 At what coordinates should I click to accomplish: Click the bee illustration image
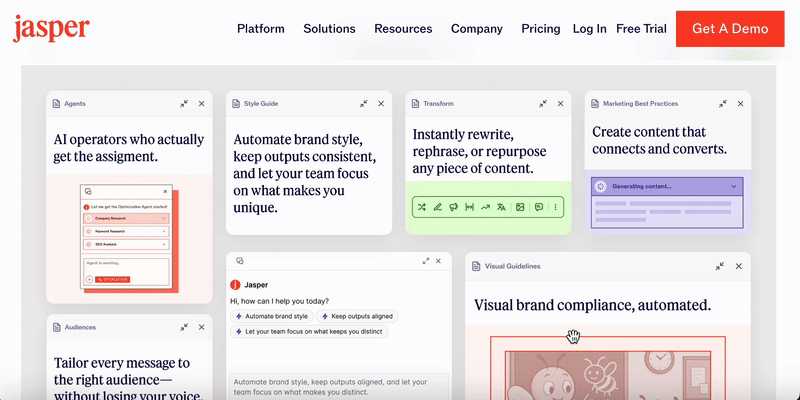608,376
